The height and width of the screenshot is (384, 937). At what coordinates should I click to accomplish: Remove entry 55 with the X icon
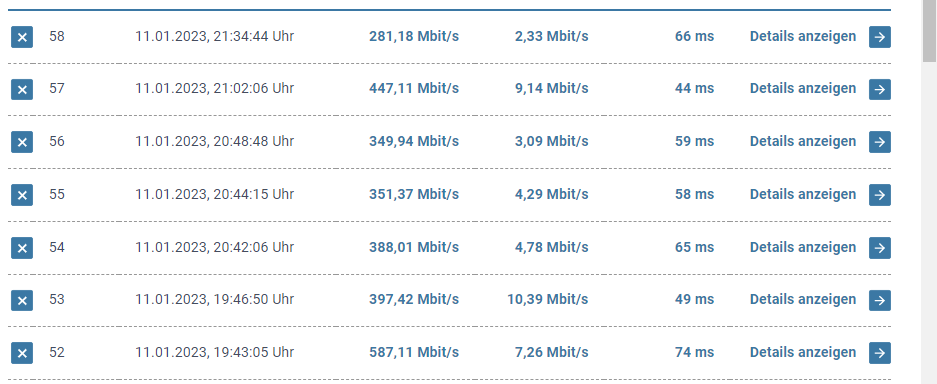click(22, 195)
